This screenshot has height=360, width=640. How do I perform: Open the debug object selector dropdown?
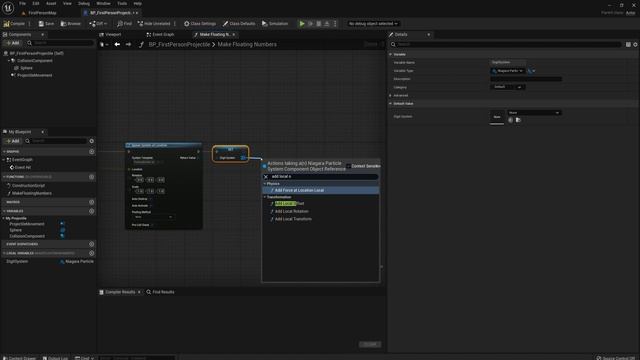373,24
